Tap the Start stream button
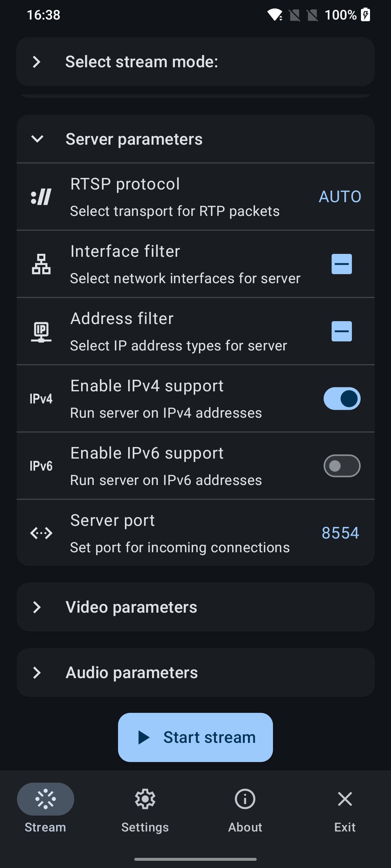 195,737
